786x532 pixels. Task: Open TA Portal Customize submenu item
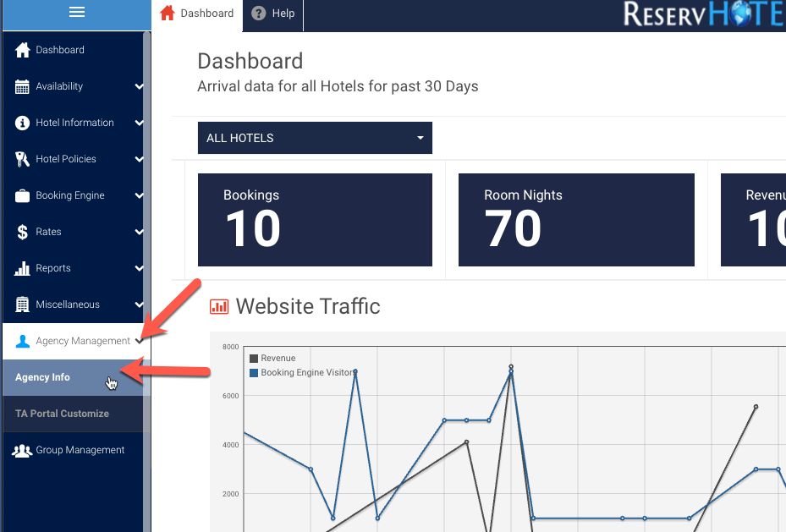click(x=77, y=414)
